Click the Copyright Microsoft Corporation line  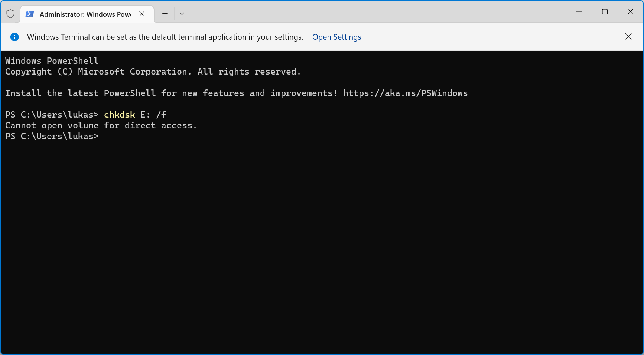(153, 72)
